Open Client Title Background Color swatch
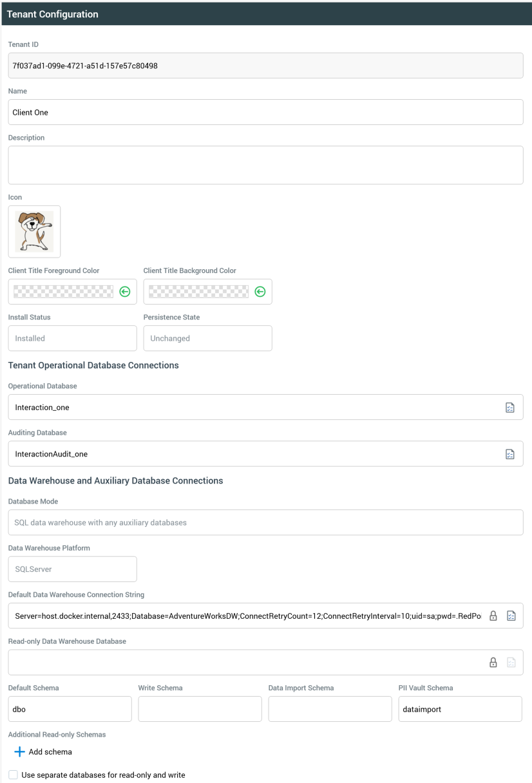This screenshot has height=783, width=532. pos(198,292)
